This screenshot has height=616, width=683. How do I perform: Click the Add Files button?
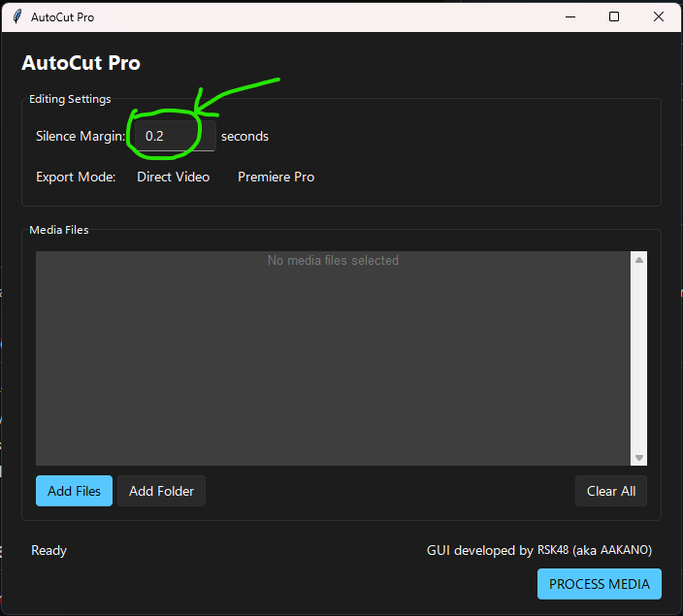pos(74,491)
